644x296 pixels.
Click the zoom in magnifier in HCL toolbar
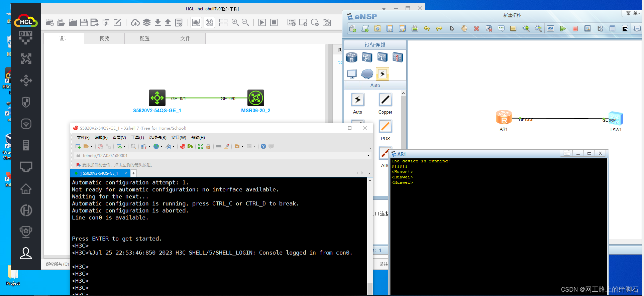tap(235, 22)
